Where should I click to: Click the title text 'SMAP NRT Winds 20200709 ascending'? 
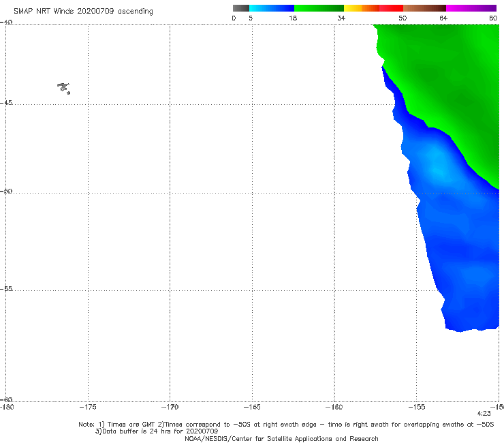[83, 11]
